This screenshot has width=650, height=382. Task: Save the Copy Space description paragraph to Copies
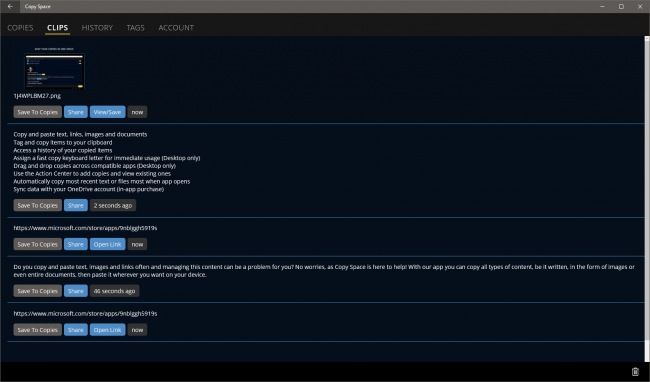tap(37, 291)
